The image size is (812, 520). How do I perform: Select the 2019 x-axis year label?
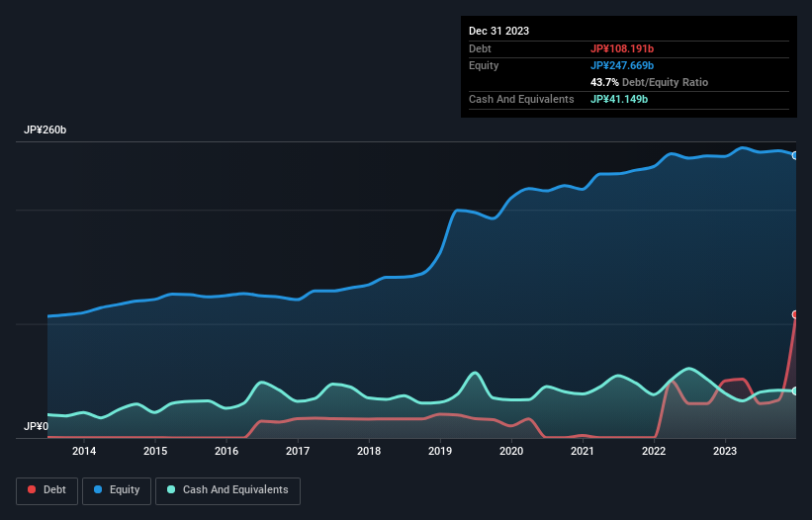(440, 452)
